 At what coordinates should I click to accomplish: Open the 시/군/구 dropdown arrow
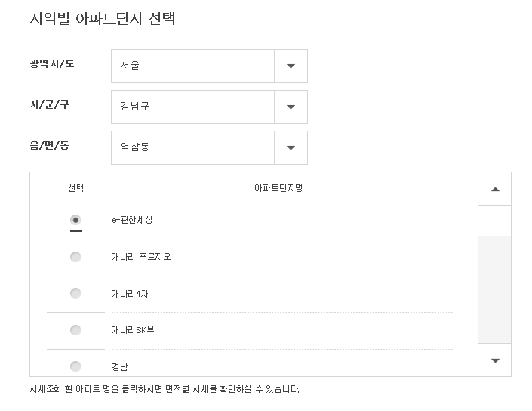pos(291,107)
